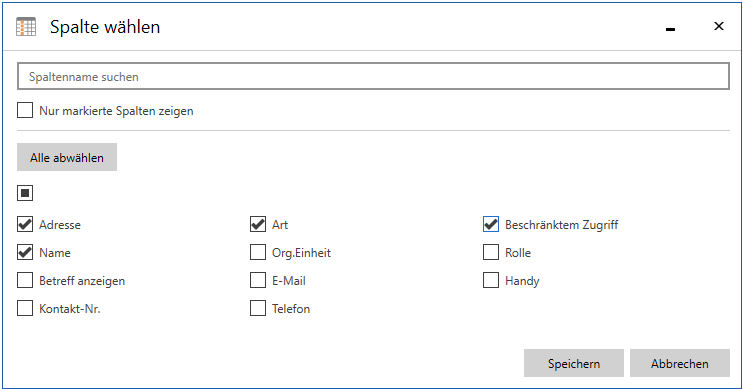The image size is (743, 389).
Task: Enable Nur markierte Spalten zeigen checkbox
Action: 25,110
